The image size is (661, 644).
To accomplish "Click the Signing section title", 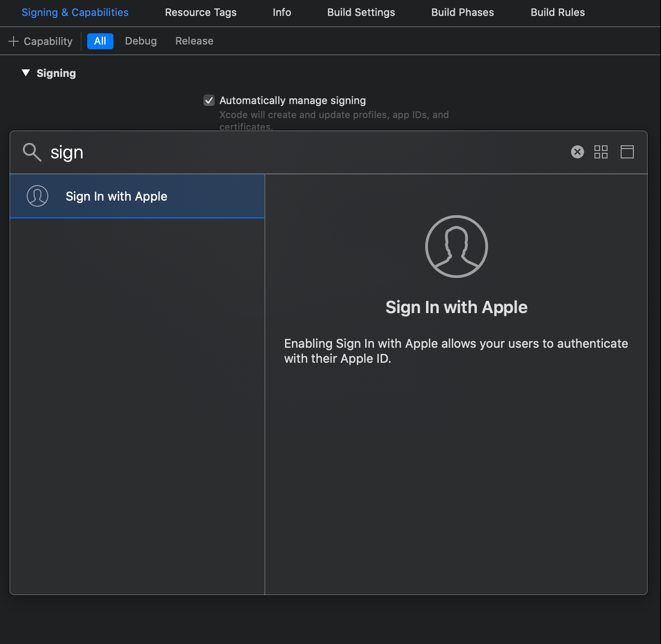I will pyautogui.click(x=56, y=73).
